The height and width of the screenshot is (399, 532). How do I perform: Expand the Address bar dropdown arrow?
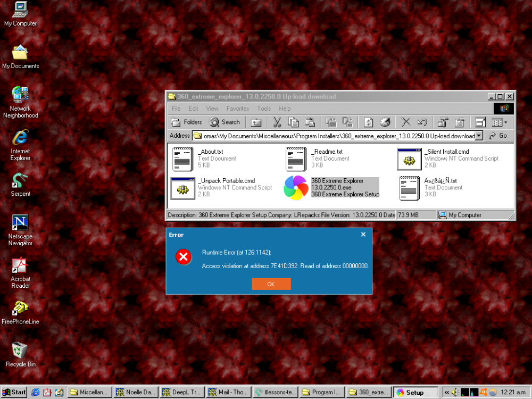click(x=479, y=136)
